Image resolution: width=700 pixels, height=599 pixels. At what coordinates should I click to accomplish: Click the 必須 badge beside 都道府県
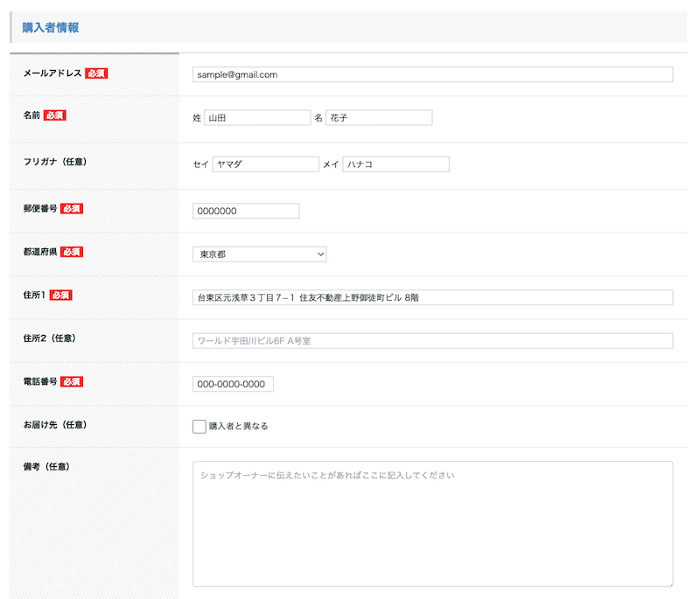[72, 252]
